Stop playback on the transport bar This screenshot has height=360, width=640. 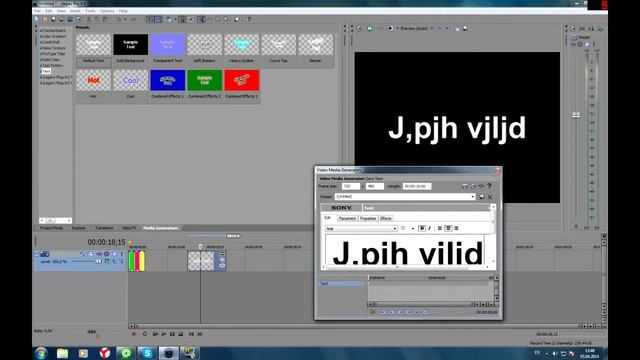coord(181,334)
